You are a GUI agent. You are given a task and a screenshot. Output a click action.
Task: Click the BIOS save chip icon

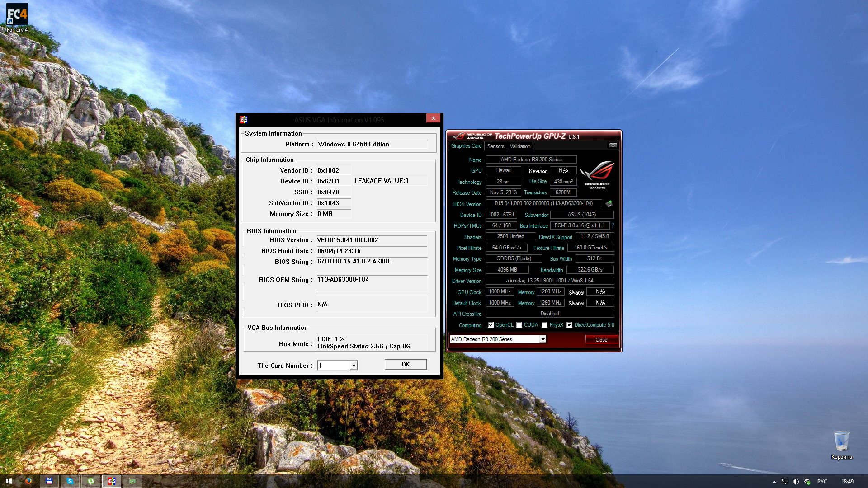coord(609,204)
